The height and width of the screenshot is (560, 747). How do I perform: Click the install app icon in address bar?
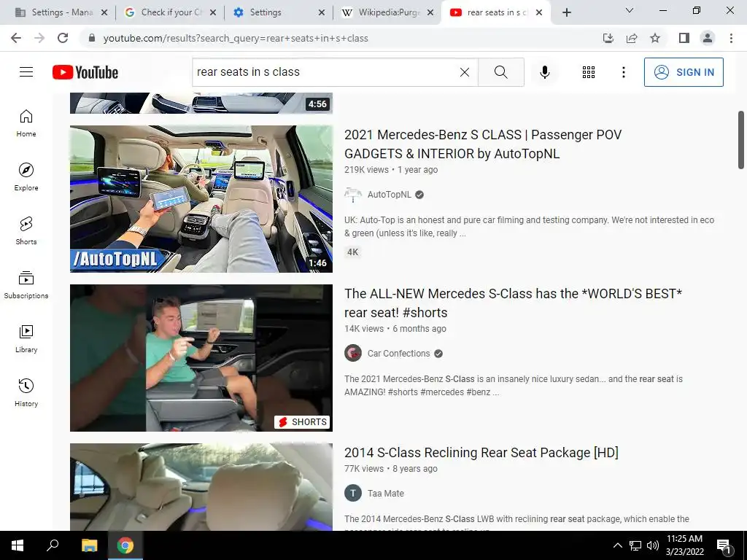click(608, 38)
